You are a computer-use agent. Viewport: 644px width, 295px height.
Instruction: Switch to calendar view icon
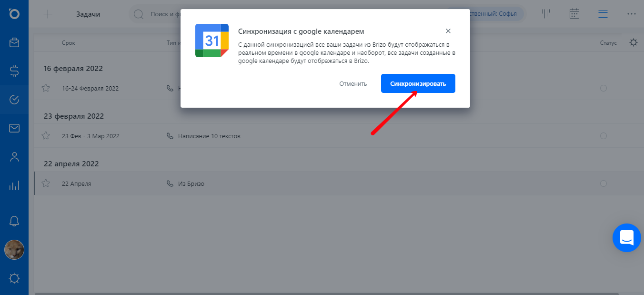(574, 14)
